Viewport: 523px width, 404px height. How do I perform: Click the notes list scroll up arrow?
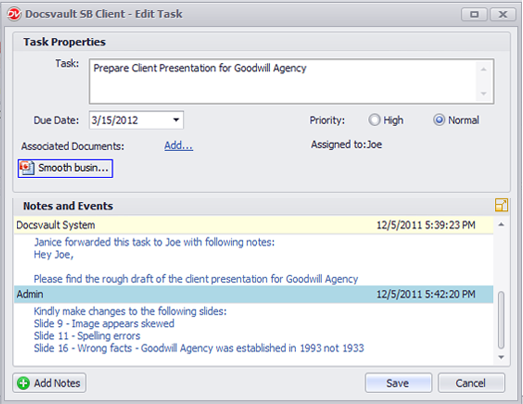pos(501,225)
